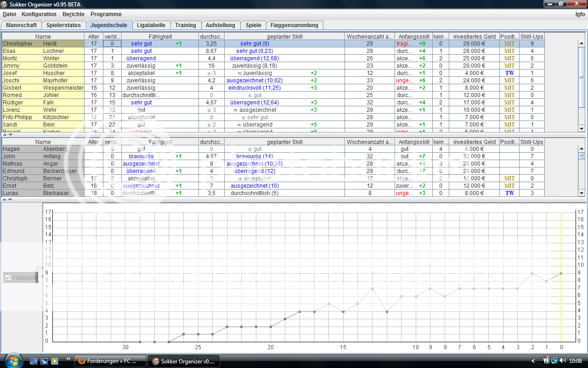Click the Windows Start orb

12,360
